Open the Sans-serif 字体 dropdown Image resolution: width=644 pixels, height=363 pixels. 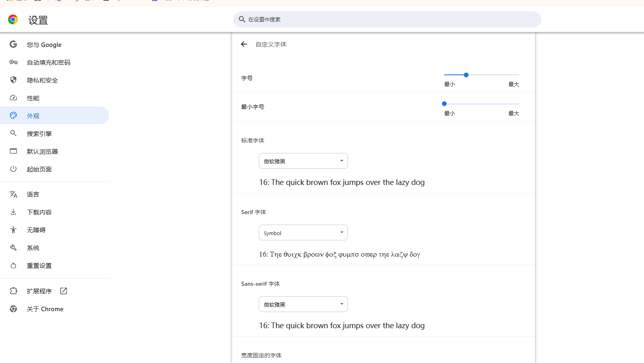point(303,304)
